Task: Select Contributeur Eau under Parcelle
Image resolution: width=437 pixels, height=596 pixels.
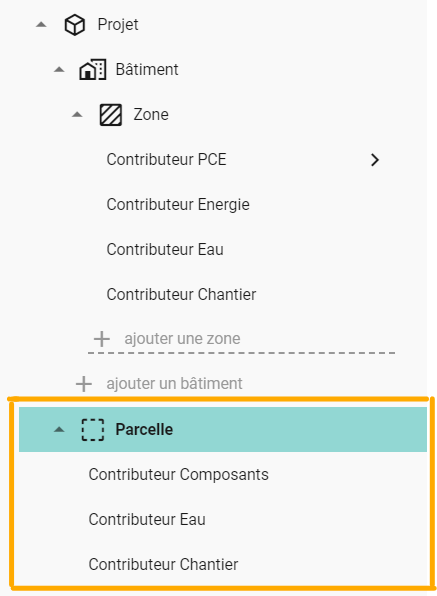Action: tap(147, 520)
